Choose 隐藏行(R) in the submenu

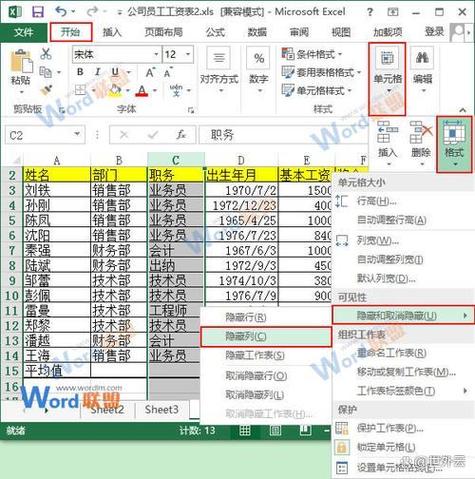pyautogui.click(x=266, y=317)
